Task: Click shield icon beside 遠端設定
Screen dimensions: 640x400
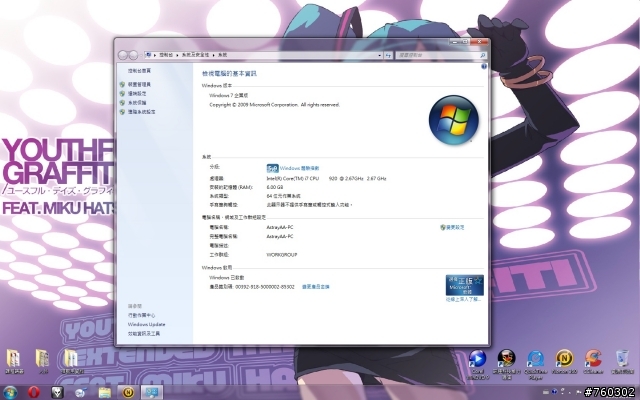Action: pos(122,93)
